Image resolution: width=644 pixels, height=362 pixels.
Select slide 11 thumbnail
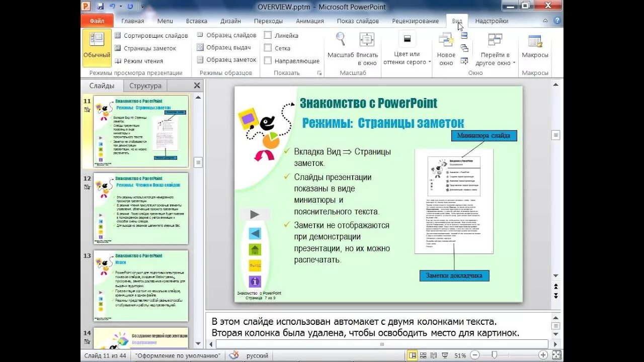coord(141,131)
